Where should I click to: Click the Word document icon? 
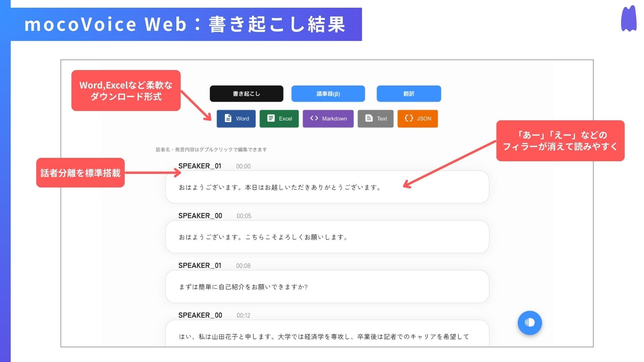coord(228,118)
